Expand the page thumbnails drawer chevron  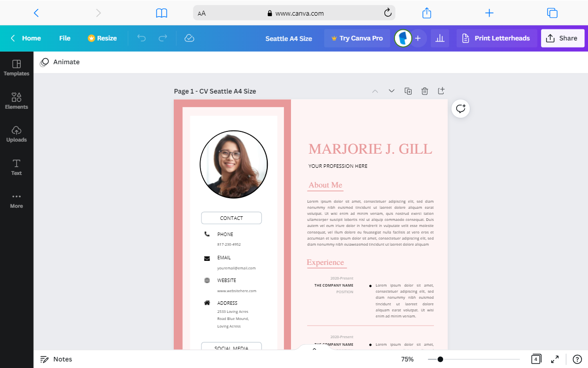coord(314,349)
